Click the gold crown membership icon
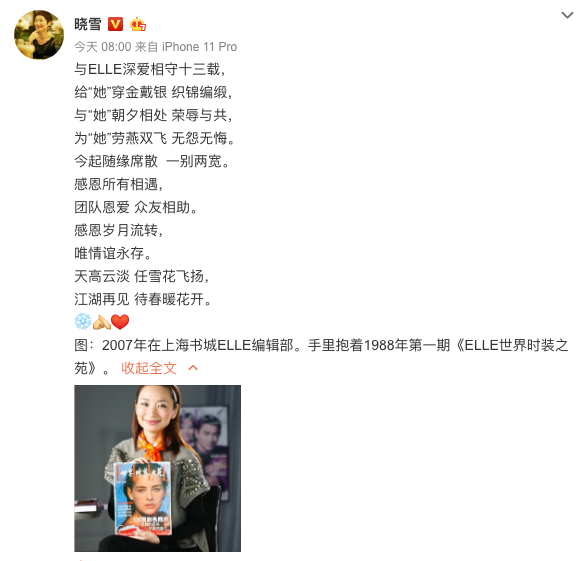 (x=138, y=24)
